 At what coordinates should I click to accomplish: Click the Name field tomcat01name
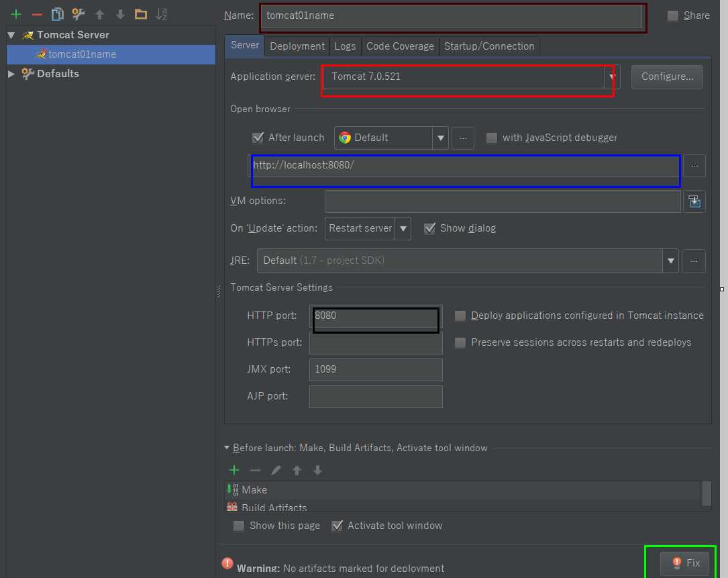click(x=452, y=16)
